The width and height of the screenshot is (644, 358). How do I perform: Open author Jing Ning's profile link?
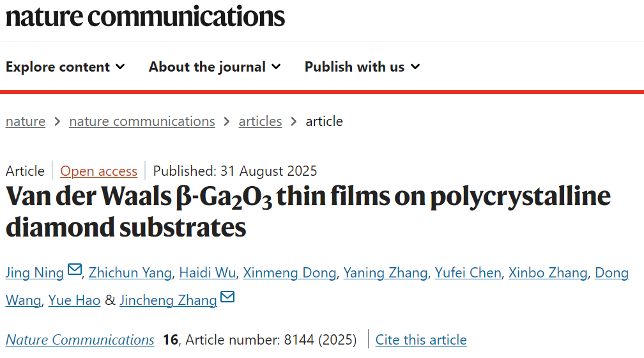(x=35, y=273)
